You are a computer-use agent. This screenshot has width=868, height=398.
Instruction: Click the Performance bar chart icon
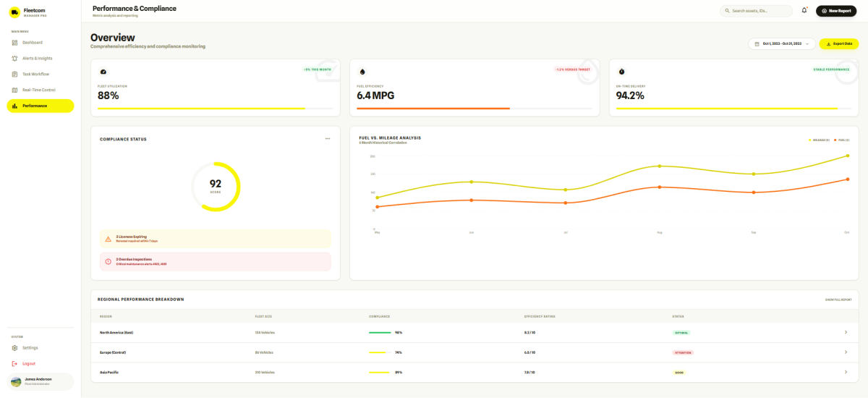14,106
